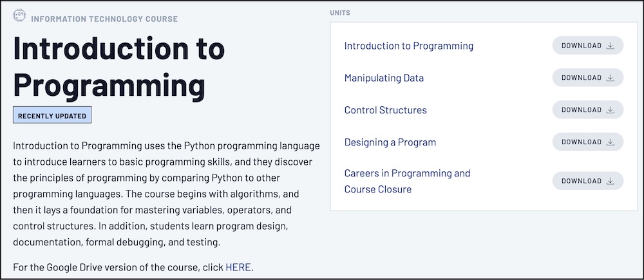The height and width of the screenshot is (280, 644).
Task: Open the Manipulating Data unit link
Action: (x=384, y=78)
